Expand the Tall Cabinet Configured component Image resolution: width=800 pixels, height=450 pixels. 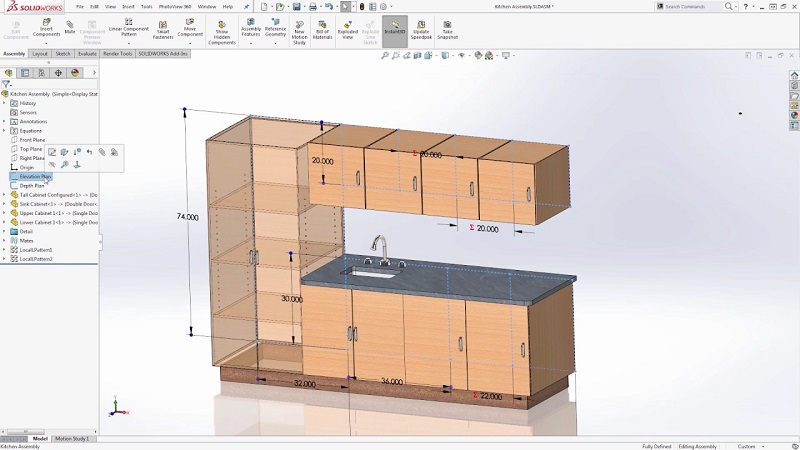4,195
